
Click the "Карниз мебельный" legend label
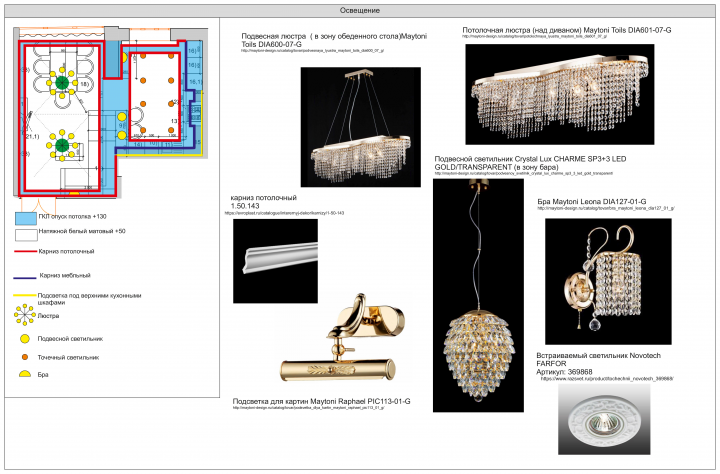click(65, 276)
